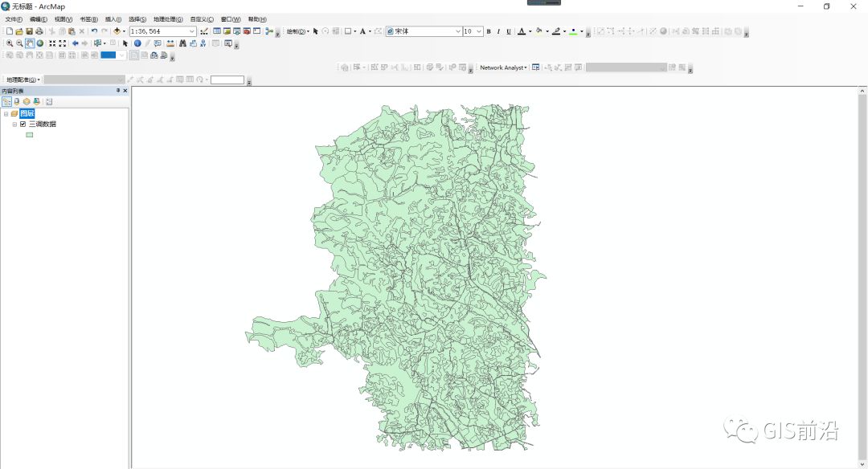
Task: Open the 插入 menu
Action: point(113,19)
